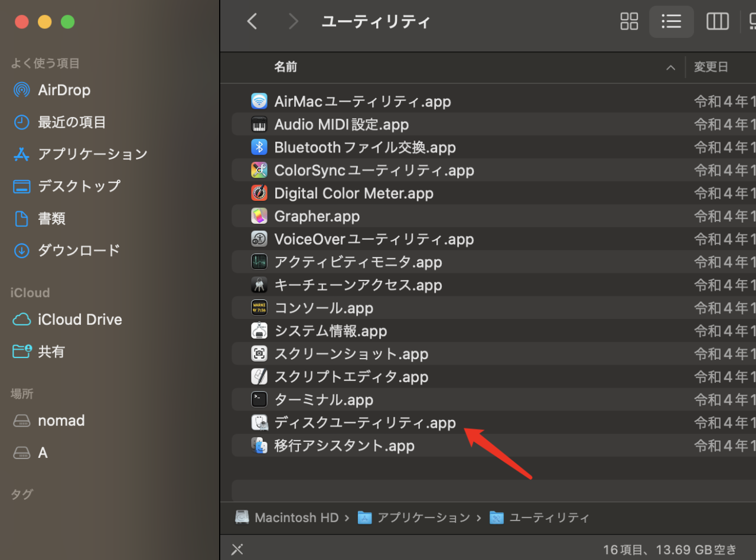Collapse the 場所 sidebar section
The image size is (756, 560).
click(22, 393)
